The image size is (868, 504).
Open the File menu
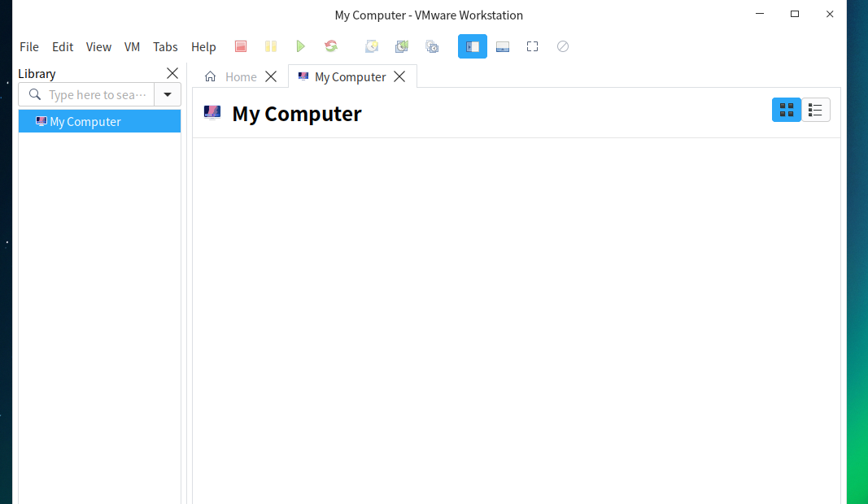[x=28, y=47]
